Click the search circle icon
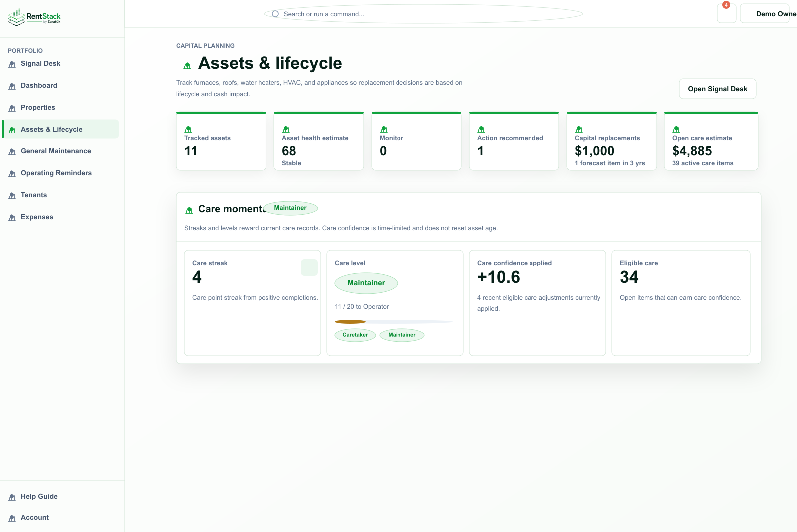This screenshot has width=797, height=532. [x=275, y=14]
